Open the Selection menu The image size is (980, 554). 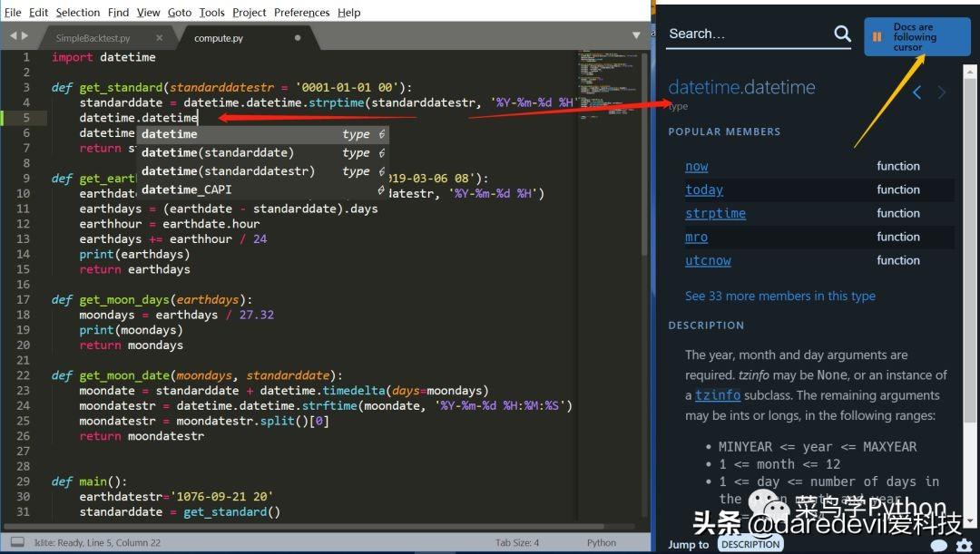tap(77, 13)
